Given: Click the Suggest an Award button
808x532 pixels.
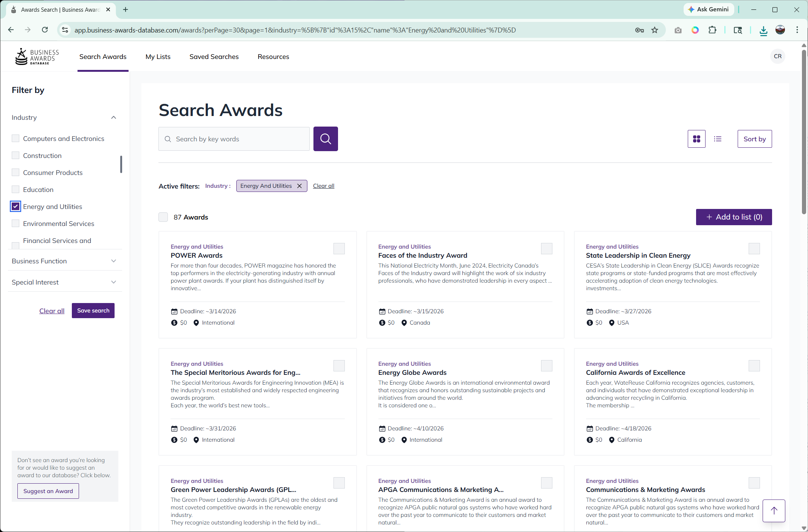Looking at the screenshot, I should (x=48, y=490).
